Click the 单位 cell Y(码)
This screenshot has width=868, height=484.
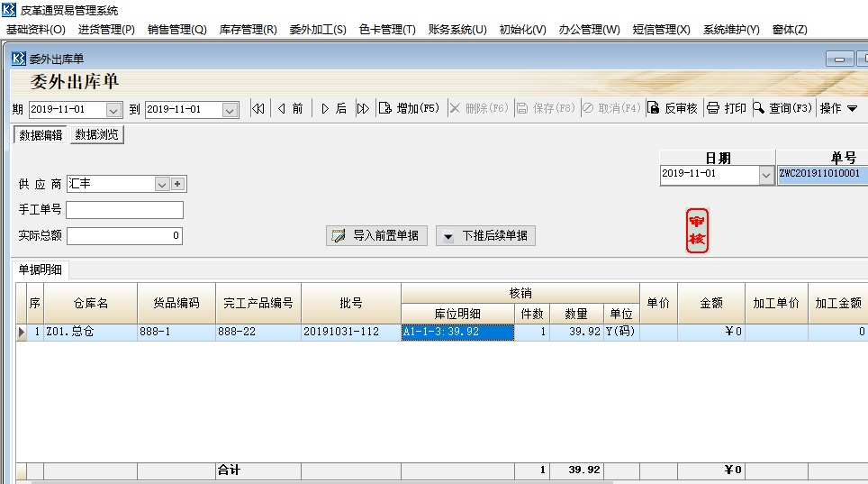point(621,332)
